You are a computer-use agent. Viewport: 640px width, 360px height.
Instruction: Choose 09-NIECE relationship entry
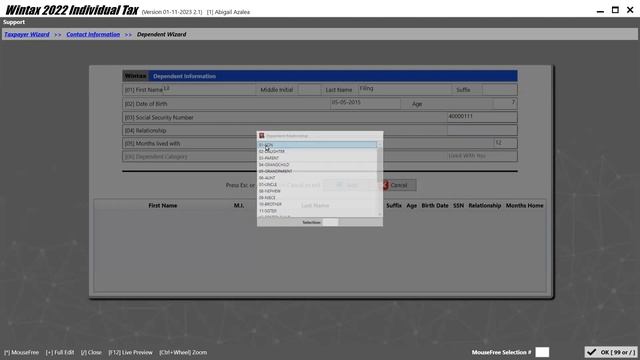[317, 198]
